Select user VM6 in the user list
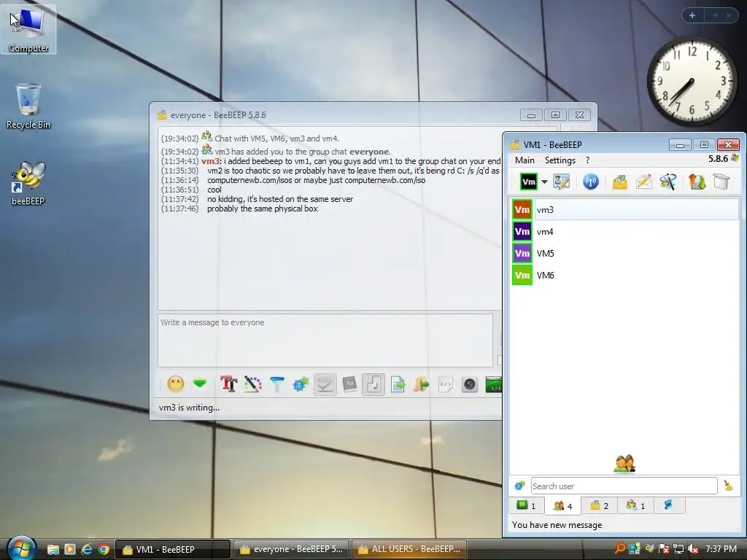 click(x=625, y=275)
